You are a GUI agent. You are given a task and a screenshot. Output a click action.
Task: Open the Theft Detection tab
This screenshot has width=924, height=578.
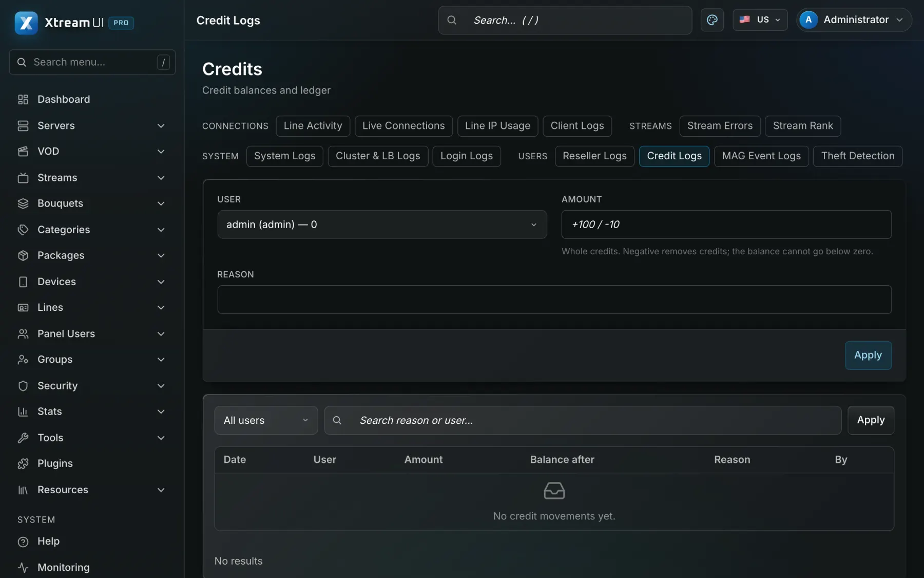click(x=858, y=156)
